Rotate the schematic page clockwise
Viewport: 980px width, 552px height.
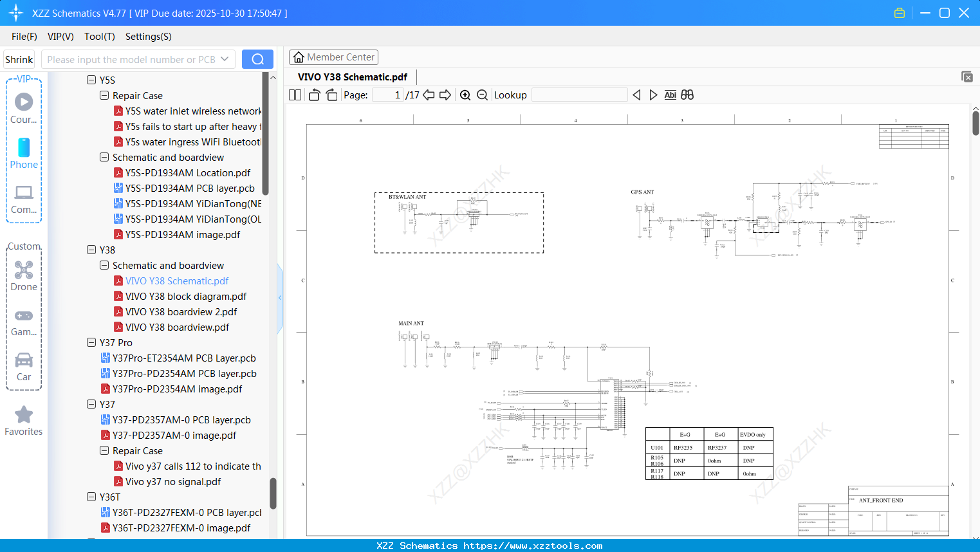[x=331, y=95]
